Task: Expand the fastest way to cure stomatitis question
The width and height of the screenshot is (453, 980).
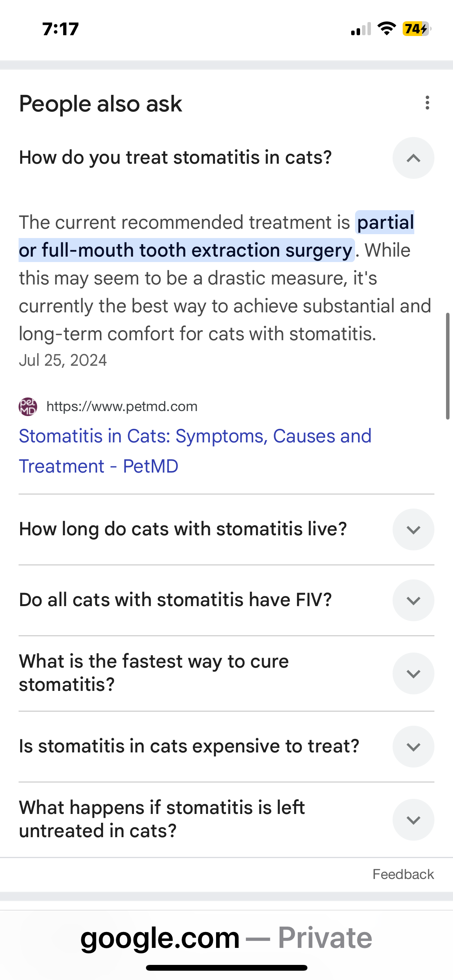Action: click(x=413, y=673)
